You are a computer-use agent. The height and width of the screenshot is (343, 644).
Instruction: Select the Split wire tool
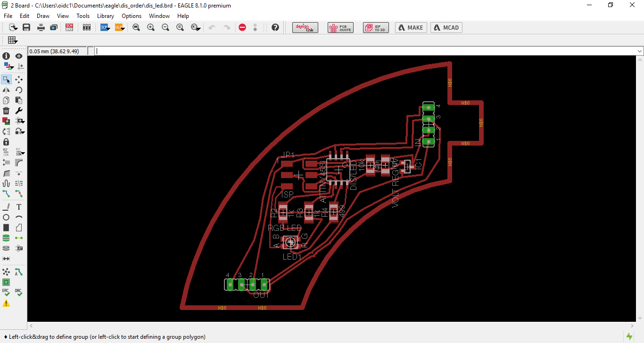click(x=6, y=173)
